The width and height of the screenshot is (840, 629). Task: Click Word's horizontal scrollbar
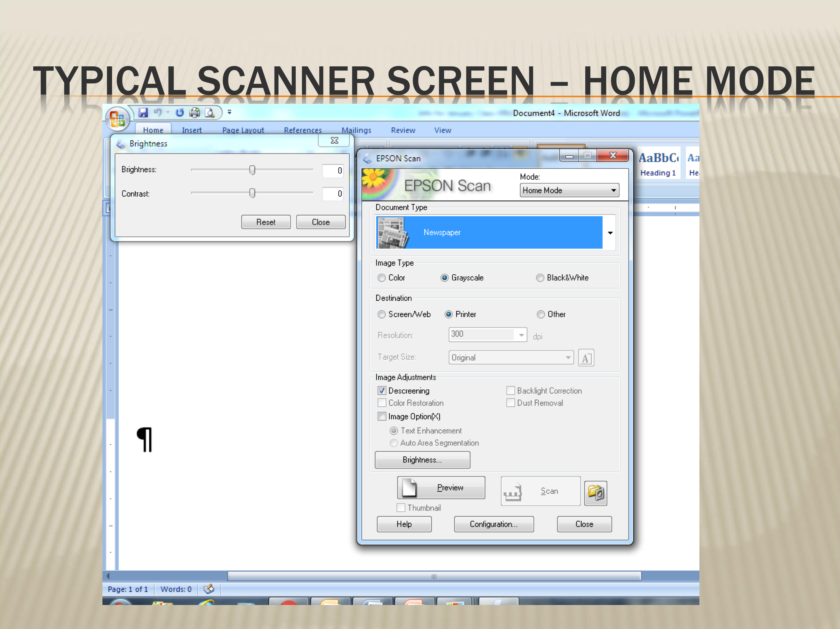434,576
